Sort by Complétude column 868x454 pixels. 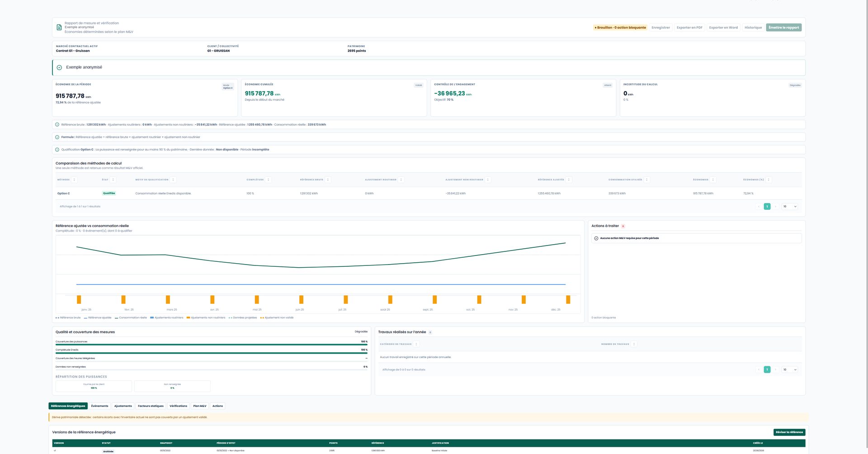(268, 180)
